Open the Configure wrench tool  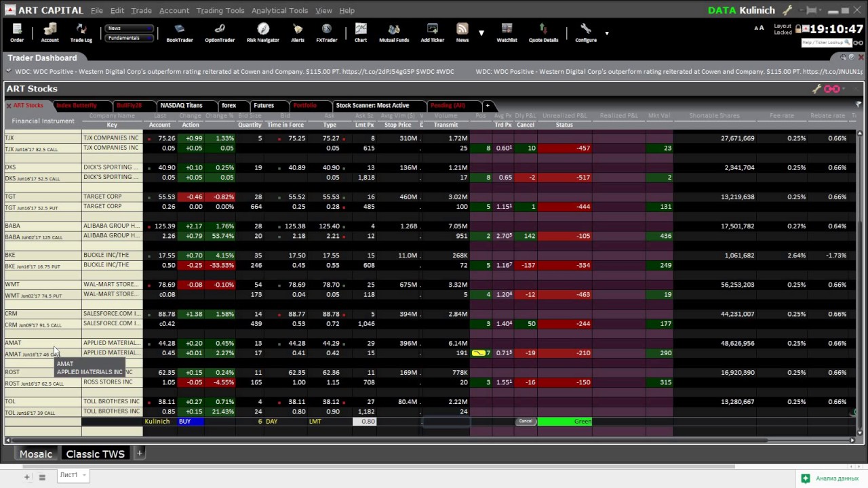click(586, 33)
